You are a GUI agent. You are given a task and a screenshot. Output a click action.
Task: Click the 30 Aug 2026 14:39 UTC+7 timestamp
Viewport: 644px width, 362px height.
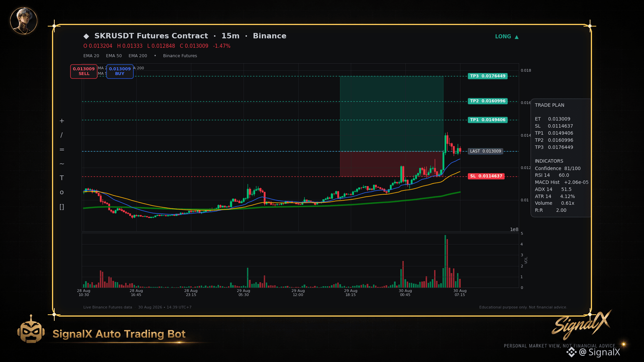click(165, 307)
